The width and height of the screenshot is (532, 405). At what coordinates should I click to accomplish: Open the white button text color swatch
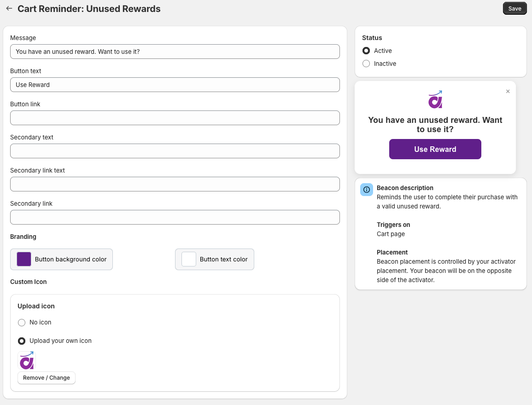pos(189,259)
